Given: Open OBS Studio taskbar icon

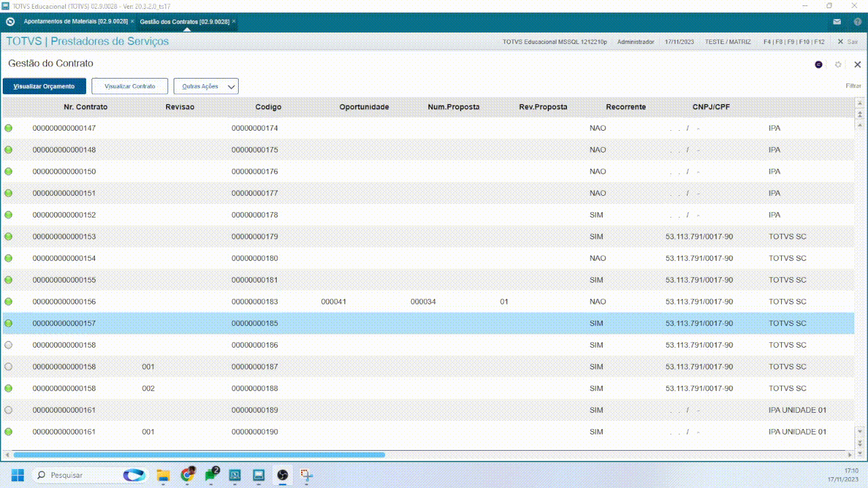Looking at the screenshot, I should [x=283, y=474].
